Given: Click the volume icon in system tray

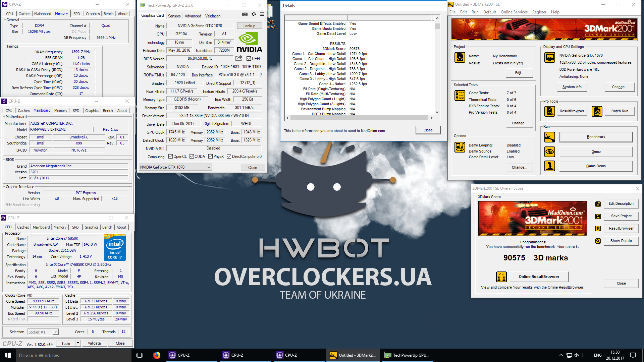Looking at the screenshot, I should 577,355.
